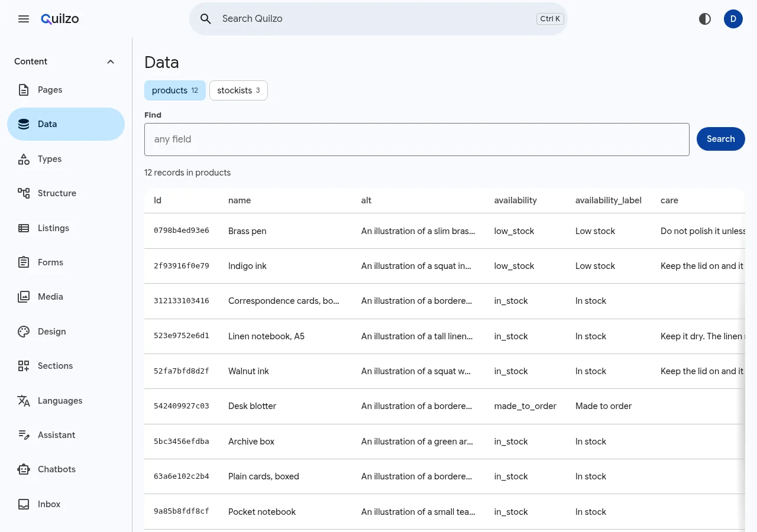
Task: Open Structure in the sidebar
Action: 66,193
